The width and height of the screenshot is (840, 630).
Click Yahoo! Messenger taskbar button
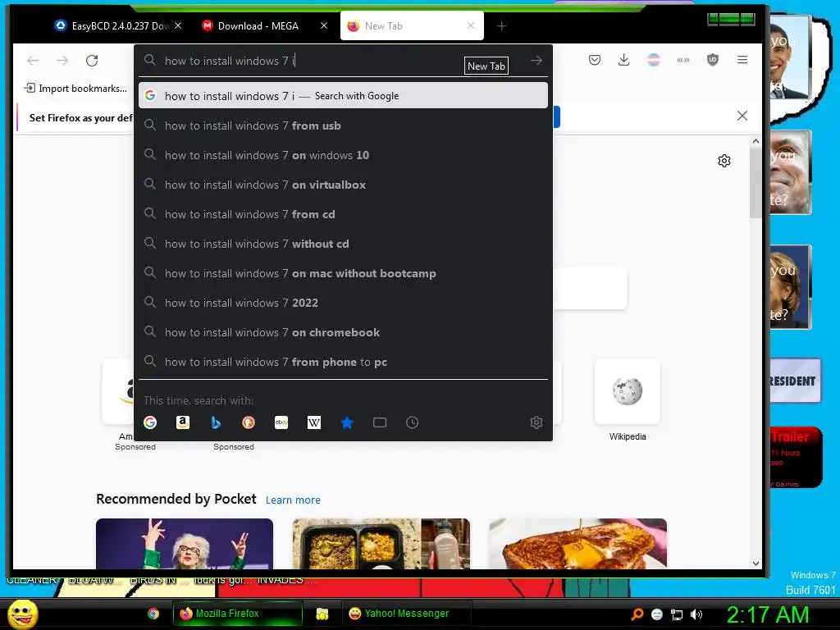pos(407,614)
